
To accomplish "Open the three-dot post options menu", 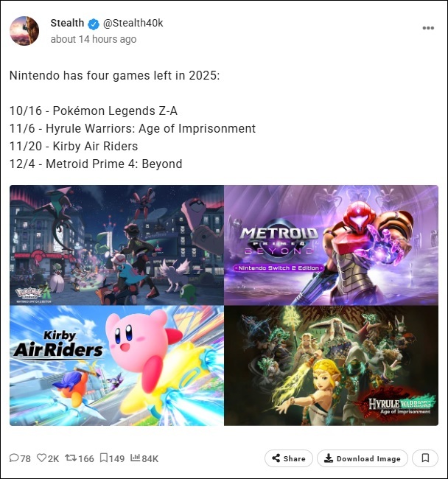I will coord(428,28).
